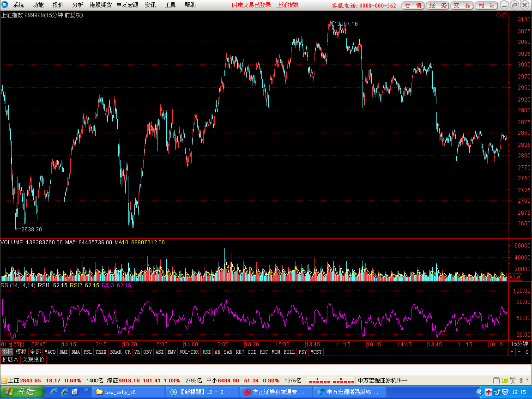Collapse the 扩展∧ panel tab
Viewport: 532px width, 399px height.
pyautogui.click(x=10, y=359)
